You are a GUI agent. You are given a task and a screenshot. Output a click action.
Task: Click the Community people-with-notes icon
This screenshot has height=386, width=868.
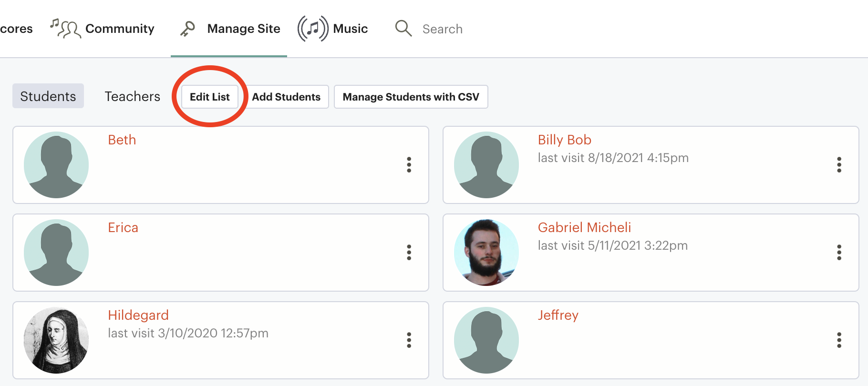(x=65, y=29)
